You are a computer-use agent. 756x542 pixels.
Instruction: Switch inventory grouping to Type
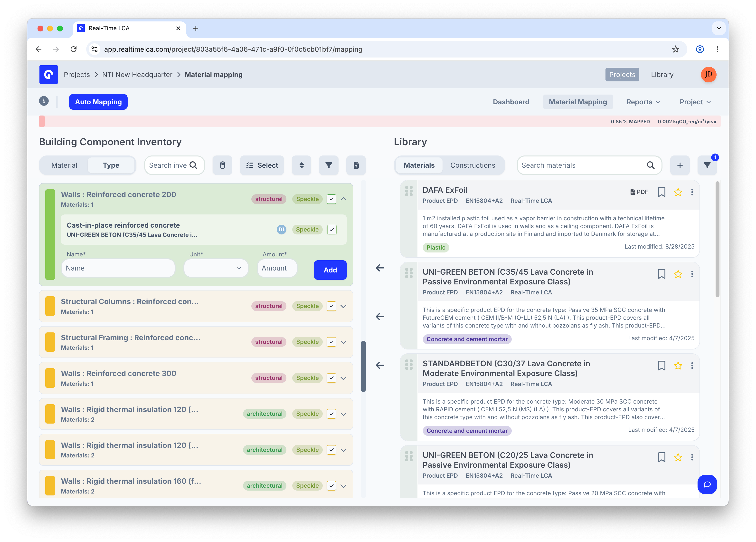(x=111, y=165)
